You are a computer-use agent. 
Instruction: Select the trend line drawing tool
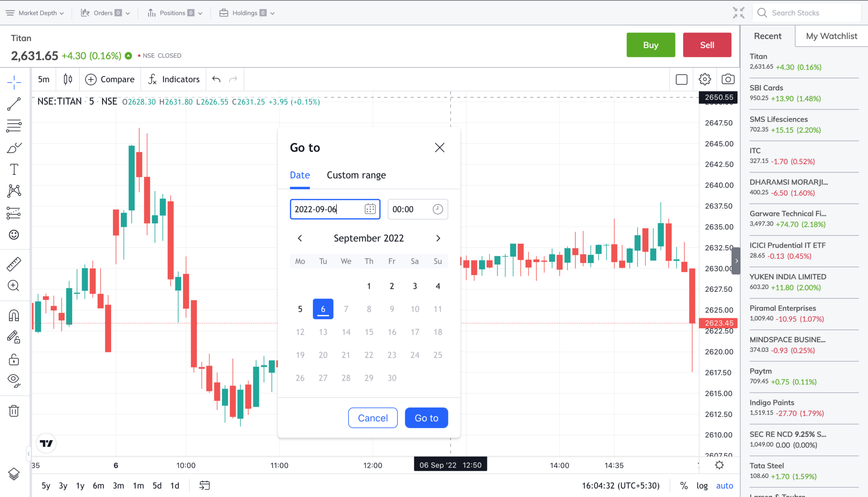pyautogui.click(x=14, y=104)
